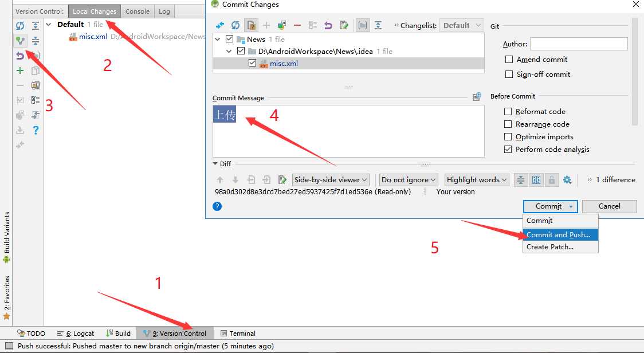Viewport: 644px width, 353px height.
Task: Open the Terminal tool window
Action: 238,334
